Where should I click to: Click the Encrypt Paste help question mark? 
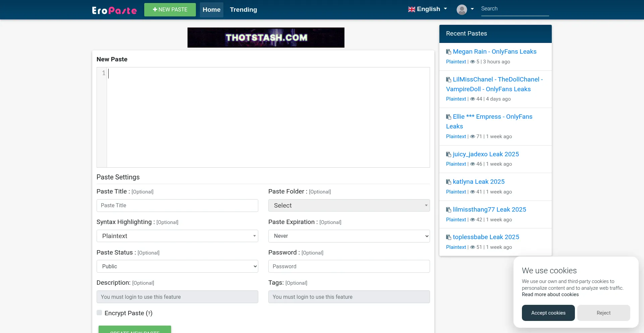(149, 313)
